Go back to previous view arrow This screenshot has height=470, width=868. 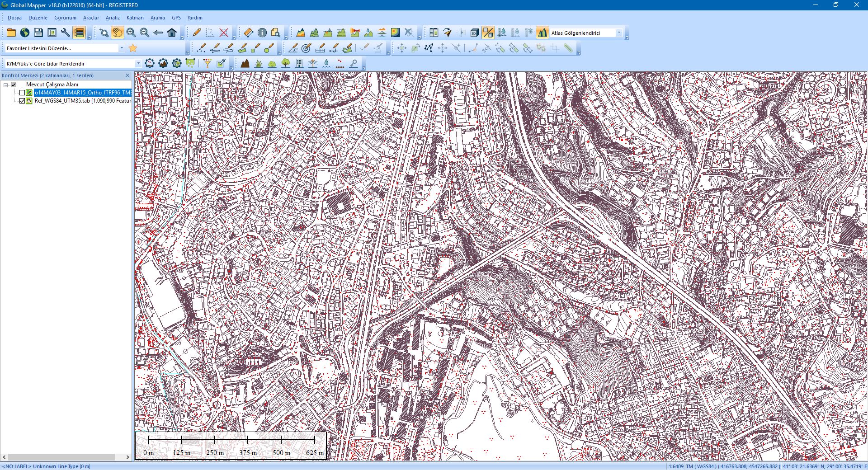click(158, 33)
